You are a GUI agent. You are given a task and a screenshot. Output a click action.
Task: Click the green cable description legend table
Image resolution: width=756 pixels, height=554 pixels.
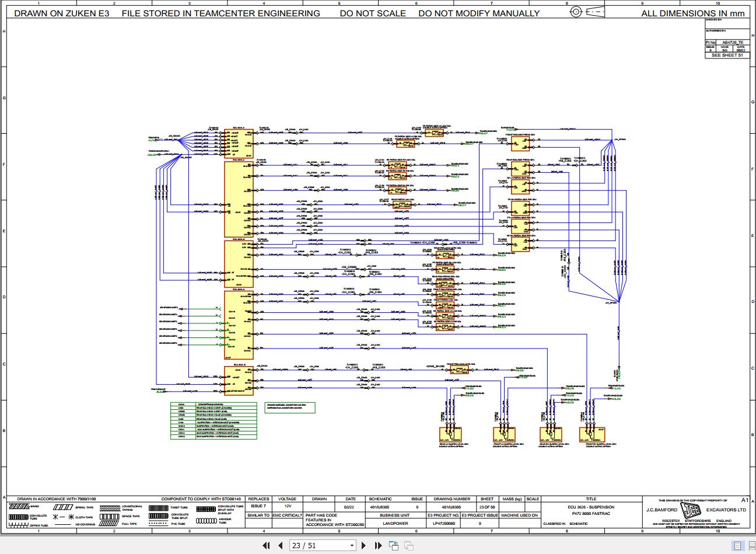[x=213, y=421]
